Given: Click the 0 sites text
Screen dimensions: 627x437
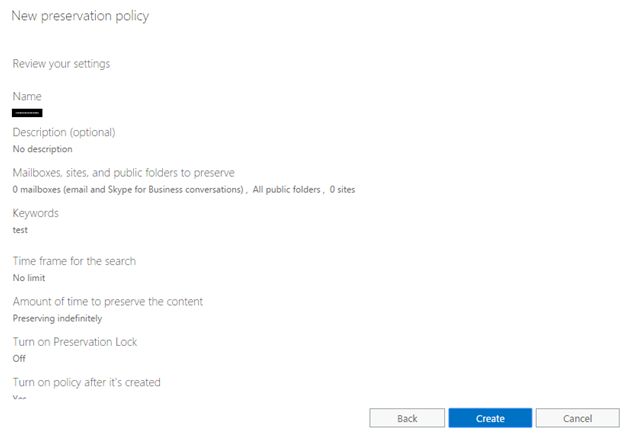Looking at the screenshot, I should (342, 189).
